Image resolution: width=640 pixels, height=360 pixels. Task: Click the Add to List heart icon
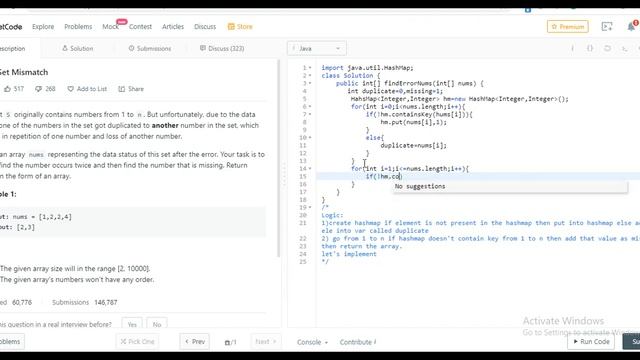click(x=71, y=89)
